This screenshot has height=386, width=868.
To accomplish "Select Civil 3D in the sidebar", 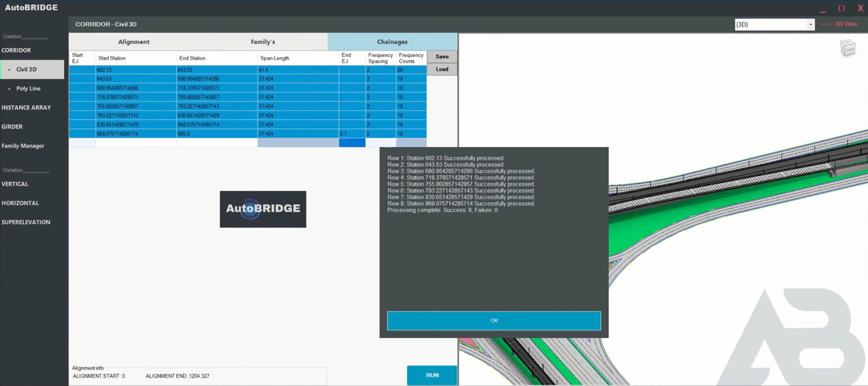I will [x=32, y=69].
